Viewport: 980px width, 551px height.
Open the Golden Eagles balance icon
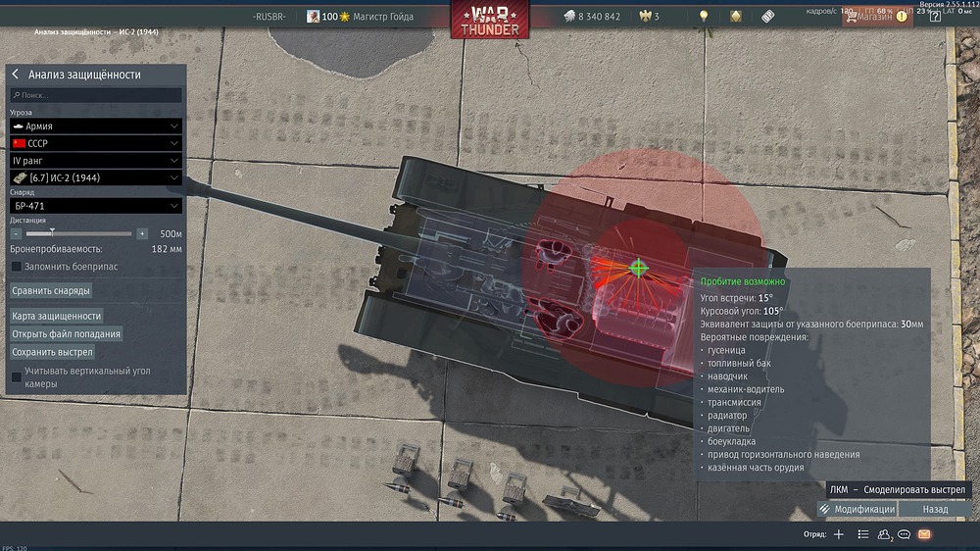point(646,17)
